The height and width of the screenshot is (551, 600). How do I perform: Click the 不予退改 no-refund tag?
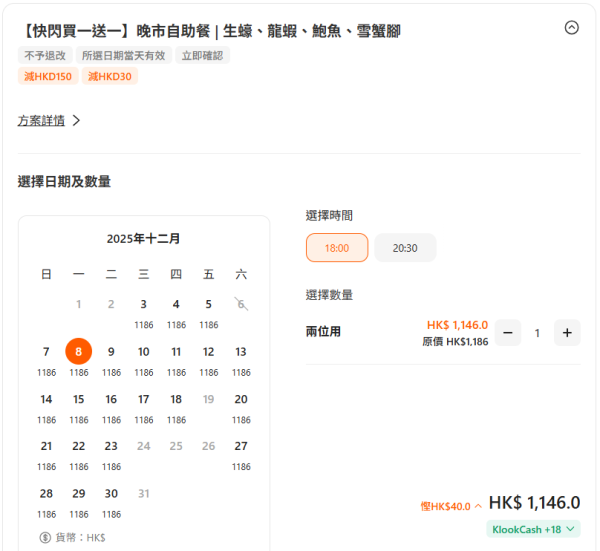(x=45, y=55)
